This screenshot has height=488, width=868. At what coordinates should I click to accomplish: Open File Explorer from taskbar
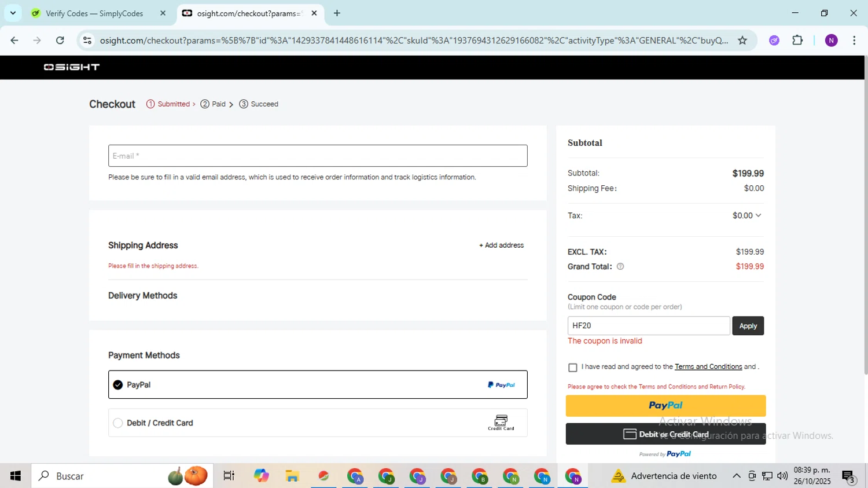pos(292,476)
